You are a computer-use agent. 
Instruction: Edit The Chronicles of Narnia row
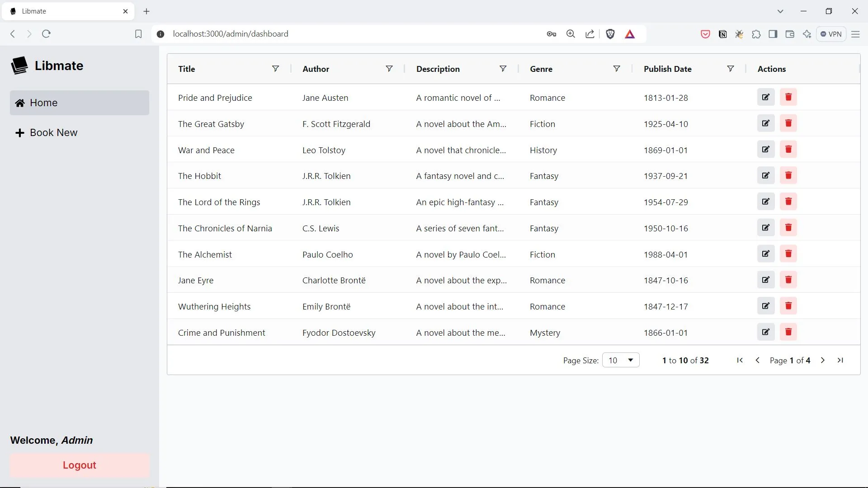point(766,228)
